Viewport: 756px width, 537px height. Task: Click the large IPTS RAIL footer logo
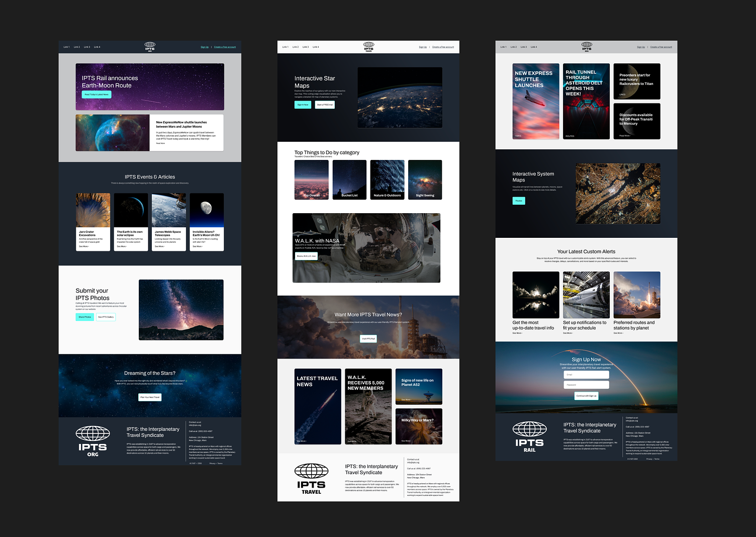pos(529,437)
